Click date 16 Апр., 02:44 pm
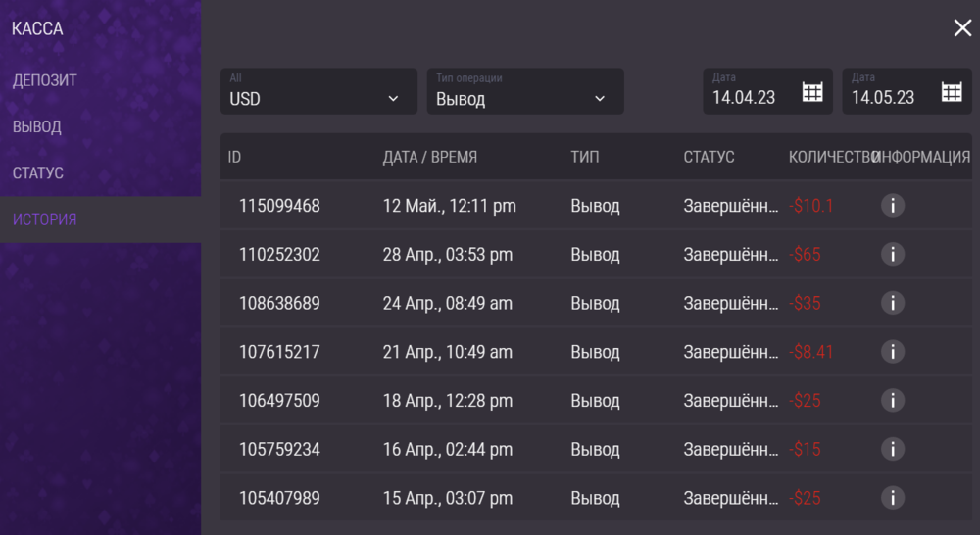Viewport: 980px width, 535px height. (x=448, y=450)
